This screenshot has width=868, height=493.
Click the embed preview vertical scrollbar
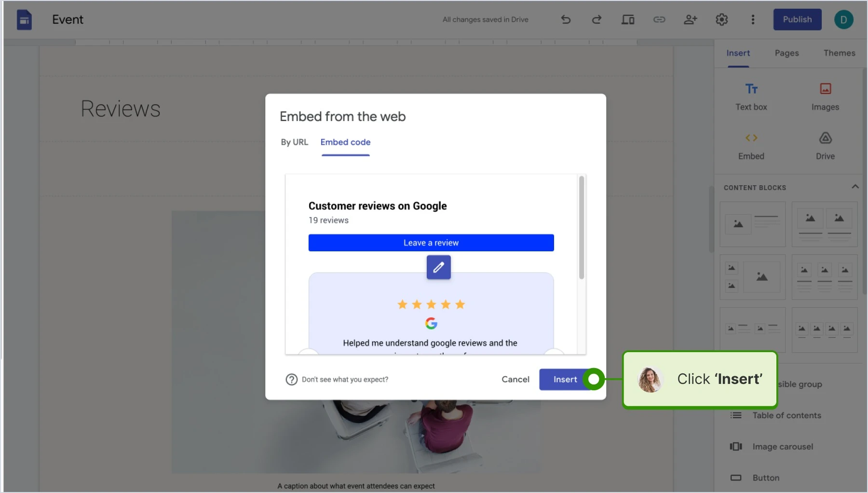coord(582,228)
